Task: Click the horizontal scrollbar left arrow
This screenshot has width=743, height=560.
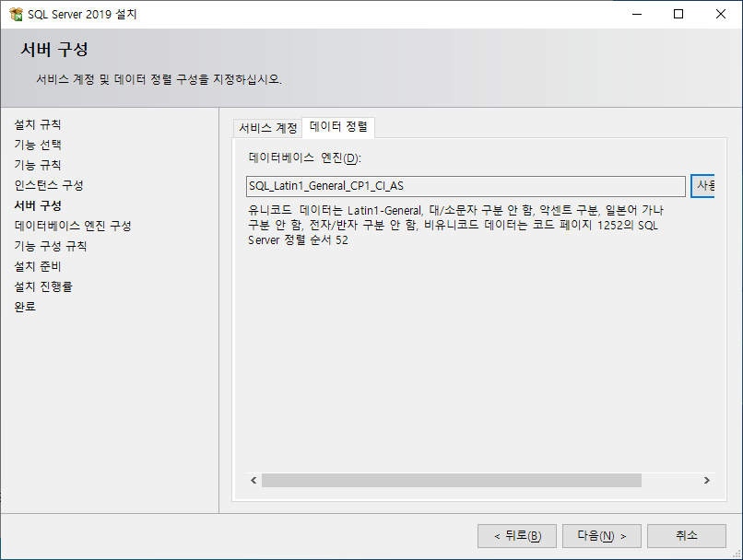Action: click(x=254, y=481)
